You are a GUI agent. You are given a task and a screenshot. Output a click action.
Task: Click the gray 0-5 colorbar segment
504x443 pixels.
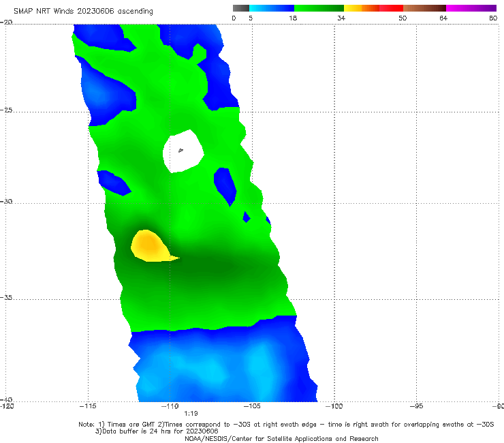click(x=241, y=8)
